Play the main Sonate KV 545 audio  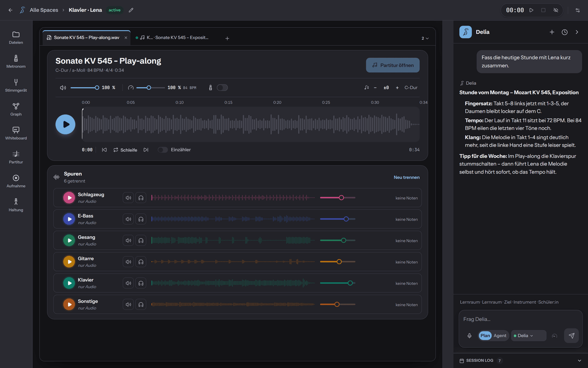(x=66, y=124)
